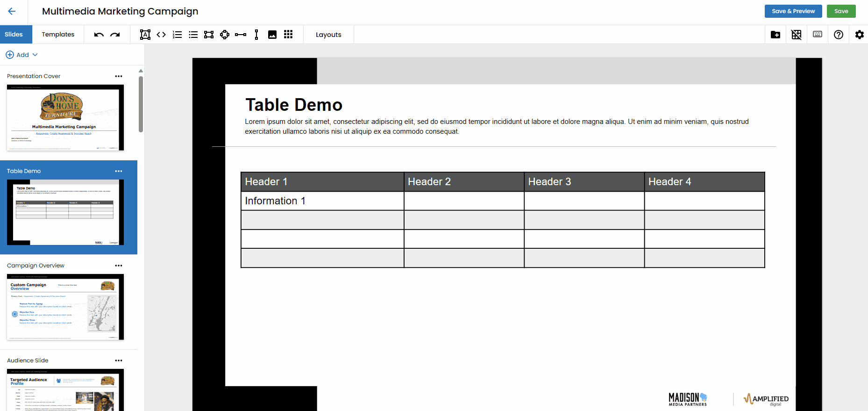This screenshot has width=868, height=411.
Task: Click the redo arrow icon
Action: click(115, 35)
